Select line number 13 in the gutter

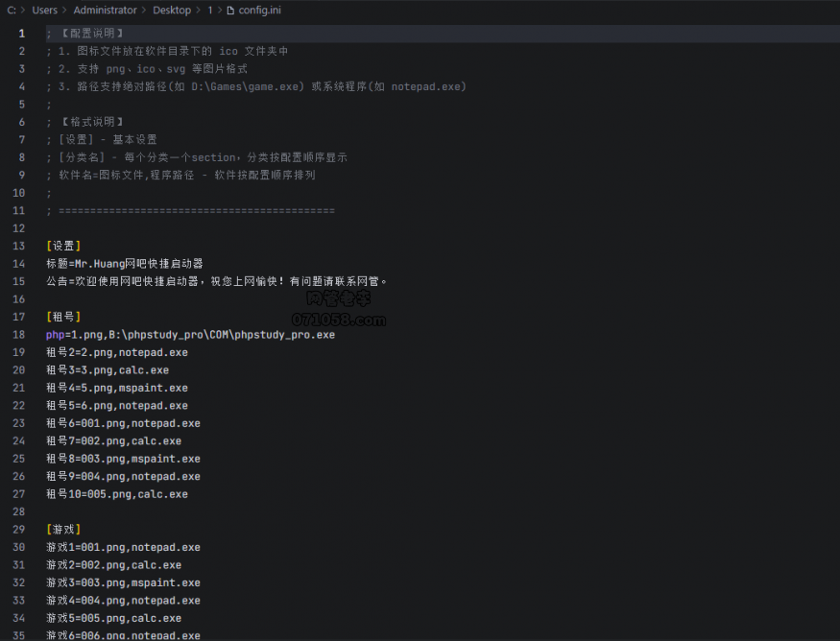click(20, 246)
